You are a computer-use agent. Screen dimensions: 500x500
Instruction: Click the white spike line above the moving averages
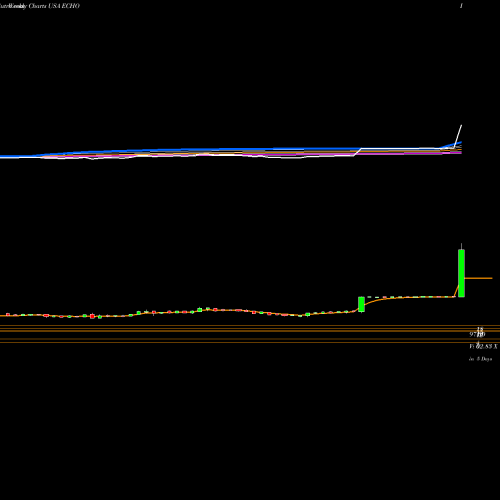pyautogui.click(x=458, y=136)
